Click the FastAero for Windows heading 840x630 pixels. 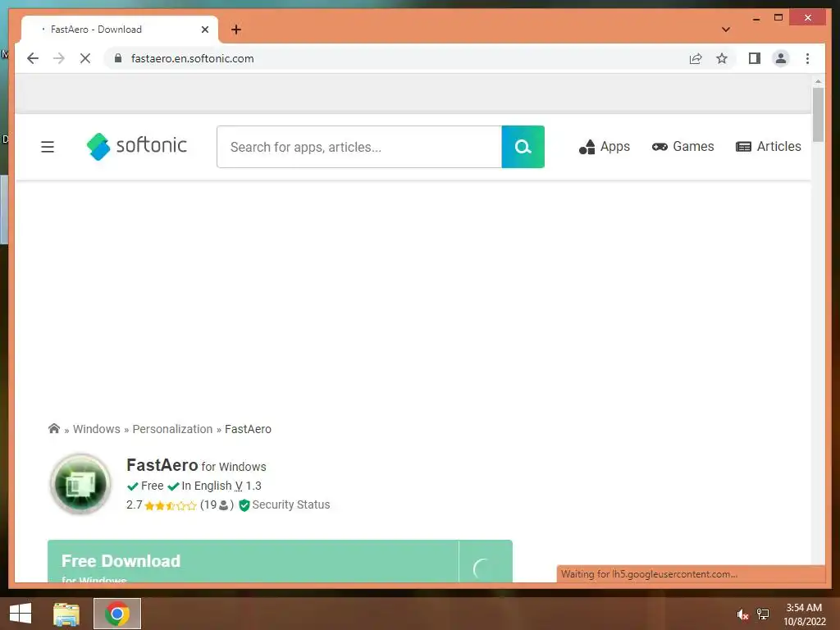pyautogui.click(x=196, y=466)
